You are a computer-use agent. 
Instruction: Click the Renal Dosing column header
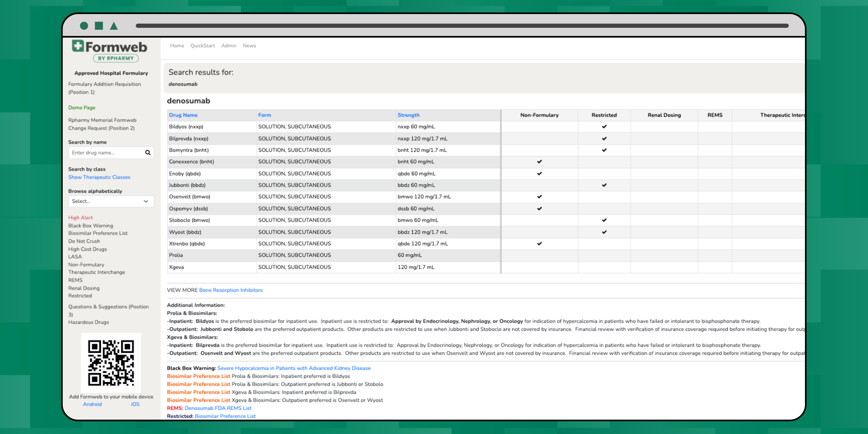tap(664, 115)
